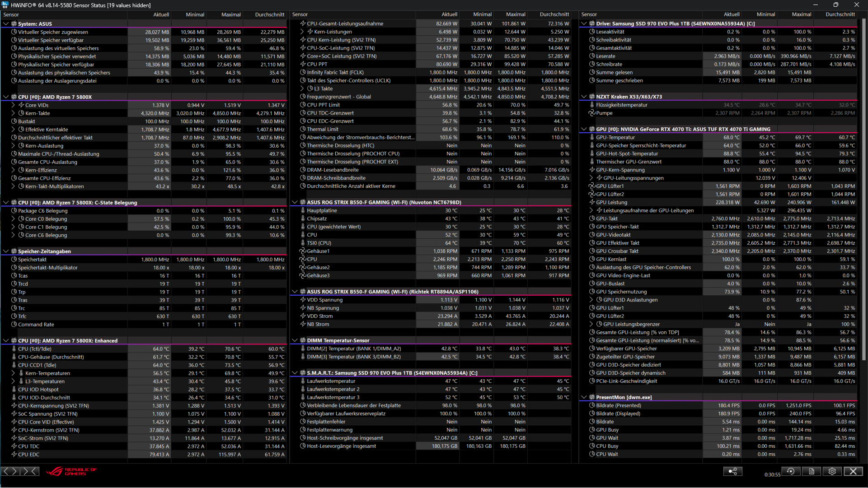Screen dimensions: 868x488
Task: Click the log file document icon
Action: point(812,471)
